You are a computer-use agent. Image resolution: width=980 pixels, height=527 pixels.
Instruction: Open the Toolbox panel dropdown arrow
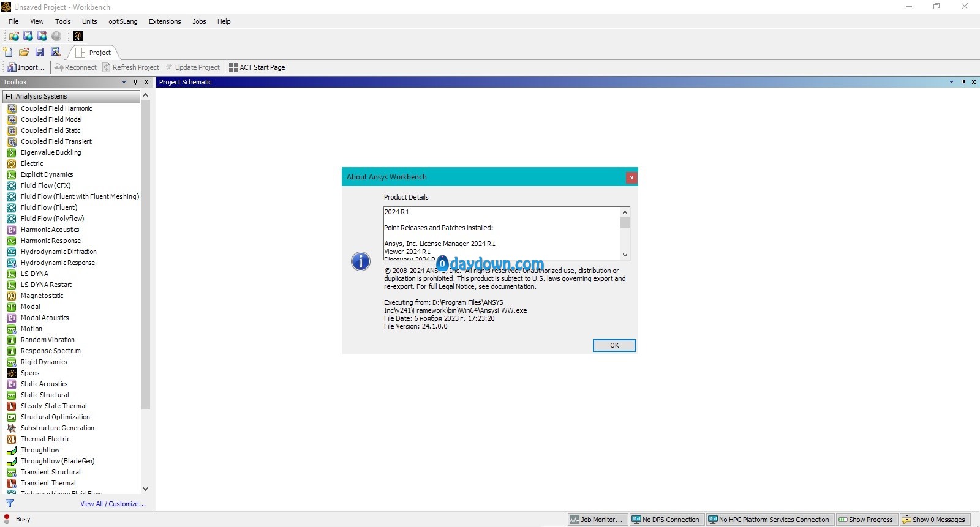click(x=124, y=82)
